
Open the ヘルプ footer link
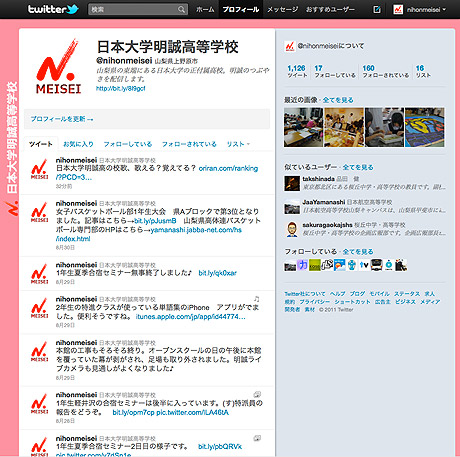(337, 294)
